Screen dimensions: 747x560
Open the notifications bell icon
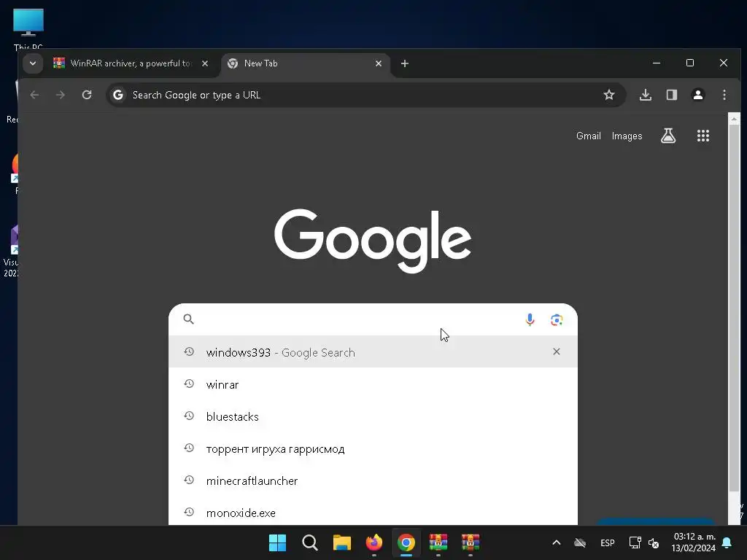727,542
